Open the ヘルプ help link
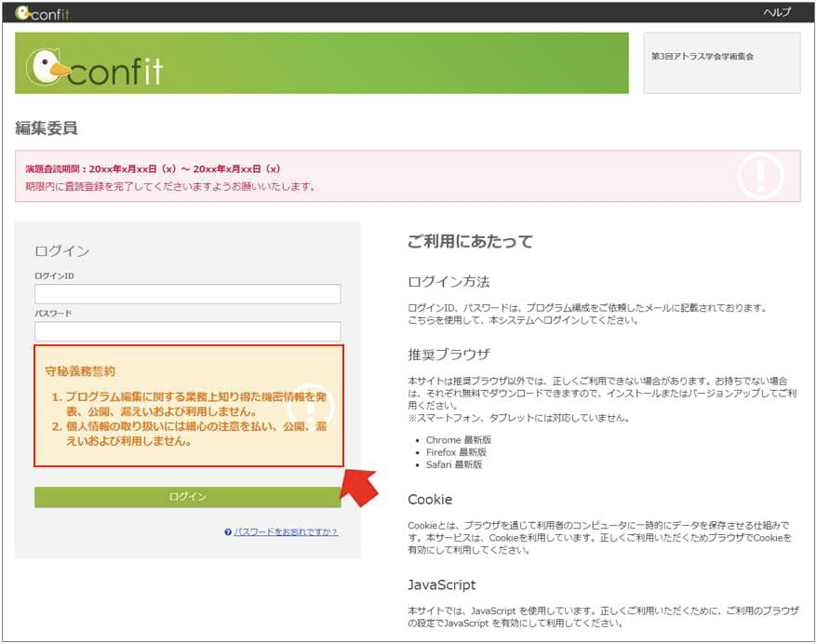The width and height of the screenshot is (817, 644). point(776,12)
